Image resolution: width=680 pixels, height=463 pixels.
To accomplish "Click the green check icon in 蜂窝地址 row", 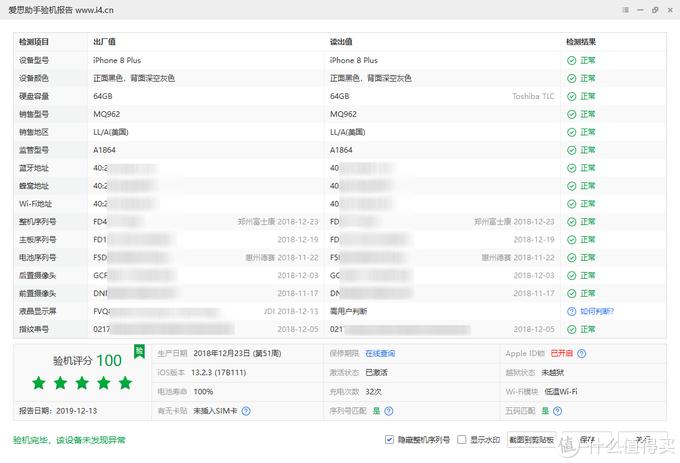I will [572, 186].
